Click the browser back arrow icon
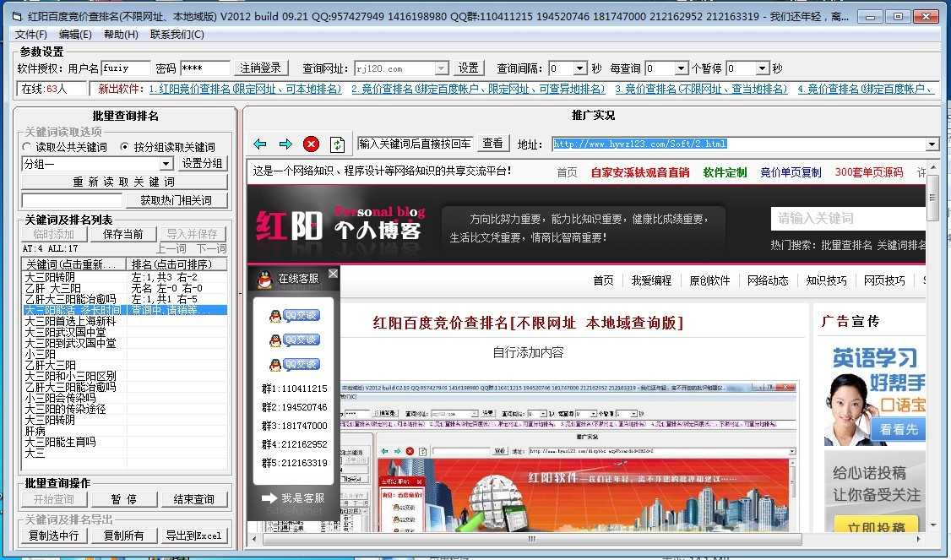Image resolution: width=951 pixels, height=560 pixels. (260, 144)
